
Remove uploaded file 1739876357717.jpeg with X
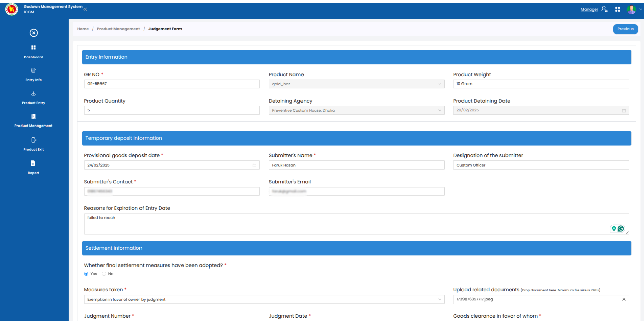coord(624,299)
